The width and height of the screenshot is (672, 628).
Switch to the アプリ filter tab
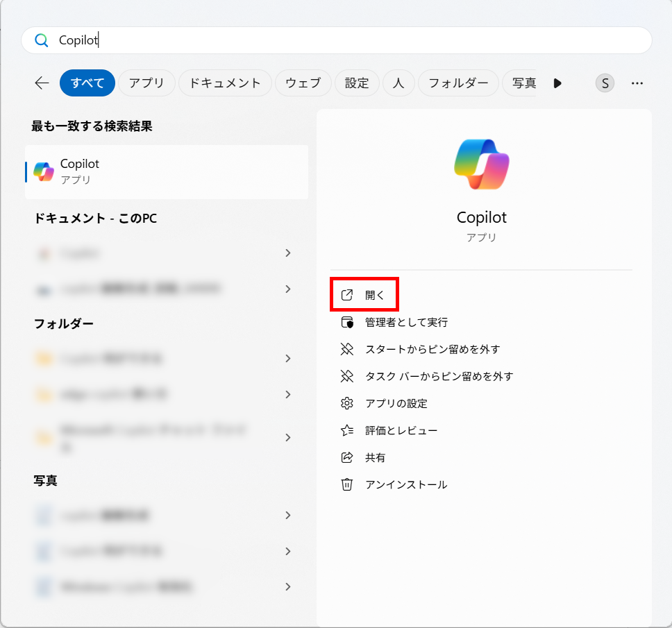coord(146,83)
